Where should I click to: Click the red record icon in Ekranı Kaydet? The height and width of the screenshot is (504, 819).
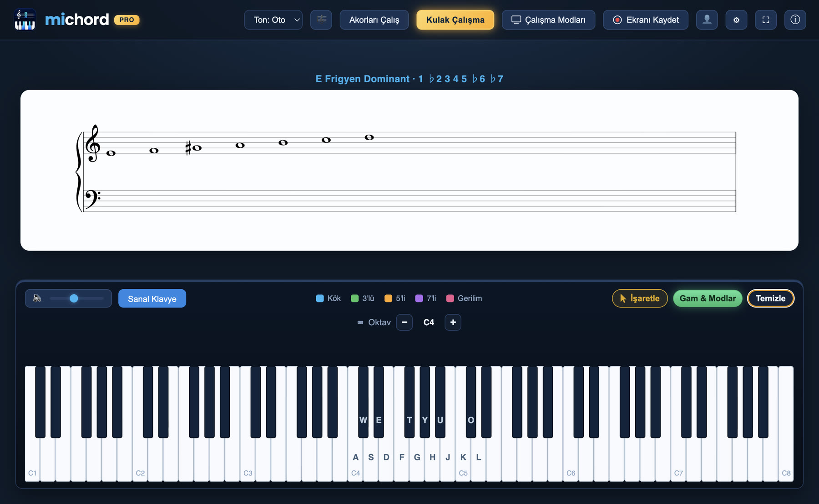(617, 20)
